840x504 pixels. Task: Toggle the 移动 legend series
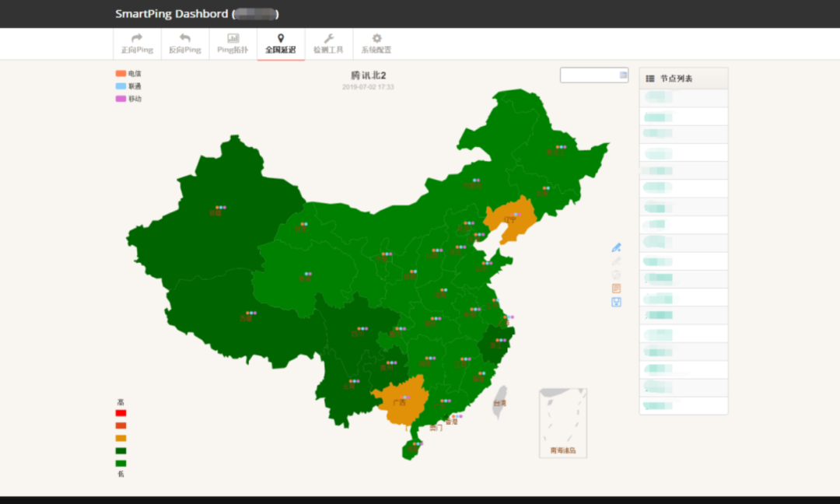(128, 99)
